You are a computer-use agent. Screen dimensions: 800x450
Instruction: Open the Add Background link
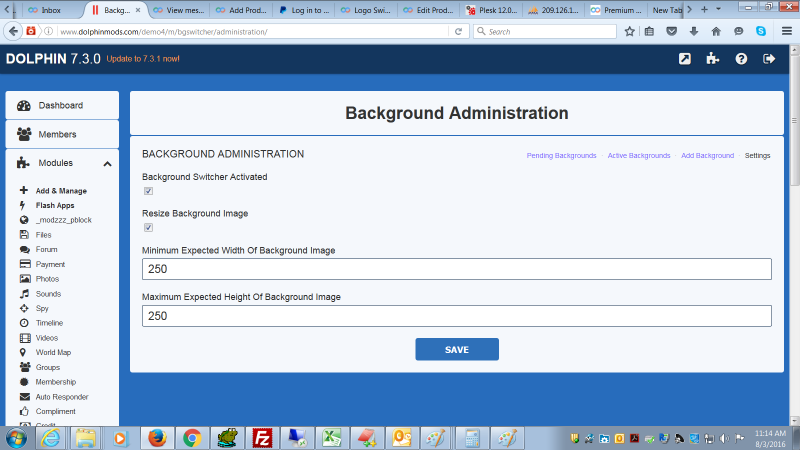pos(707,156)
